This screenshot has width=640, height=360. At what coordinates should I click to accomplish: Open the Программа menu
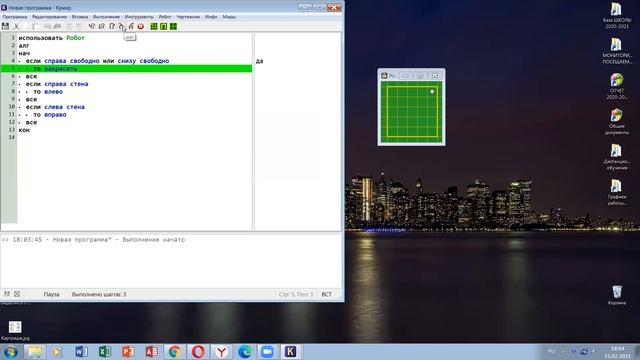(x=15, y=17)
